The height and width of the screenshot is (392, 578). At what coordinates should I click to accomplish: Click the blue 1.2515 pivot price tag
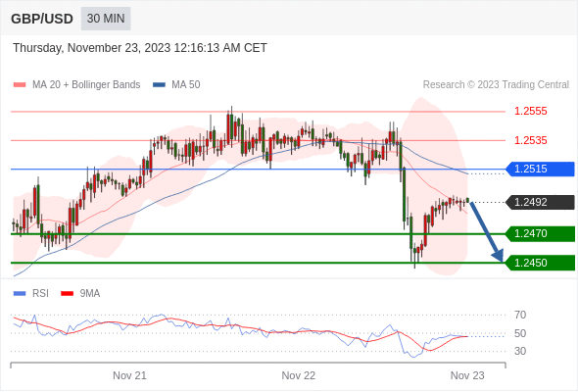click(x=540, y=169)
